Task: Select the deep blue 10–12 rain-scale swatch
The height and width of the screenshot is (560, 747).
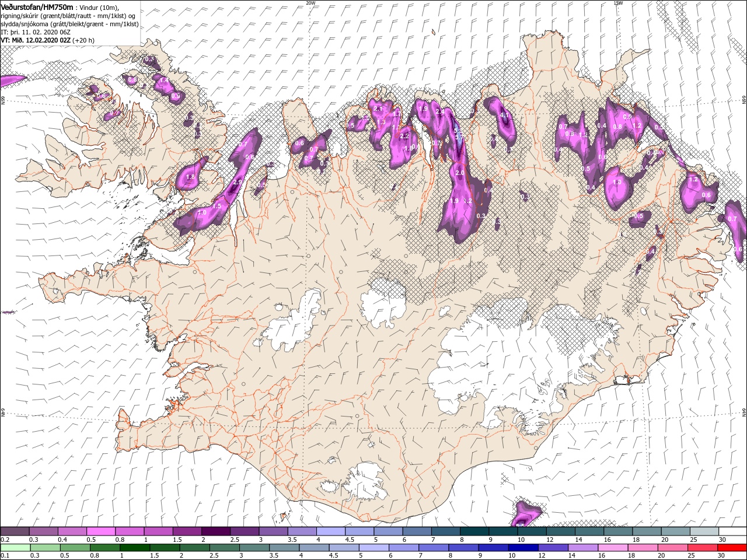Action: pyautogui.click(x=523, y=548)
